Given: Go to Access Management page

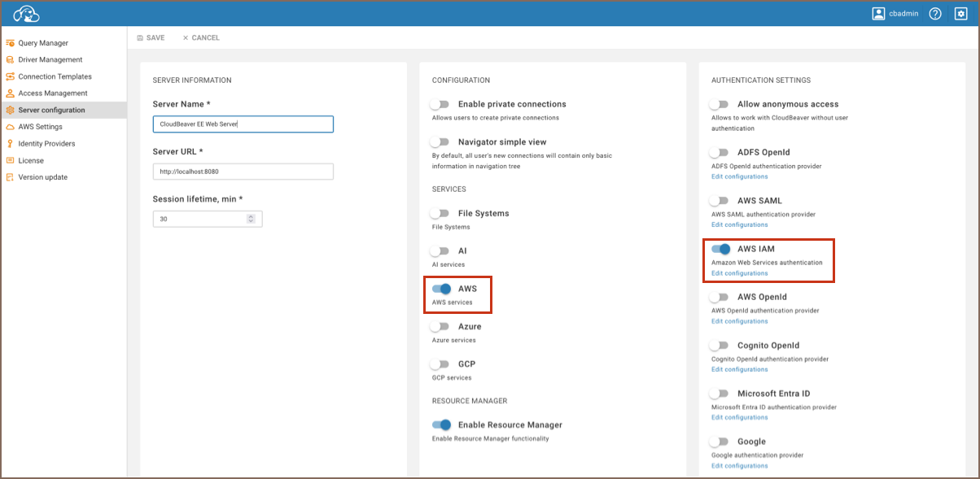Looking at the screenshot, I should [52, 94].
